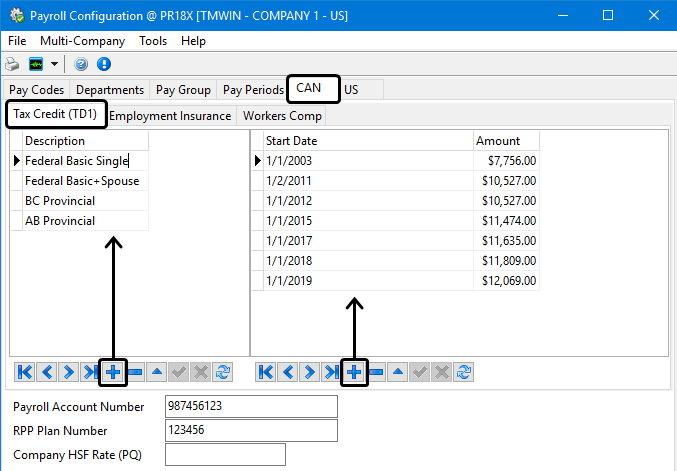The height and width of the screenshot is (471, 677).
Task: Click the printer icon in the toolbar
Action: pos(14,64)
